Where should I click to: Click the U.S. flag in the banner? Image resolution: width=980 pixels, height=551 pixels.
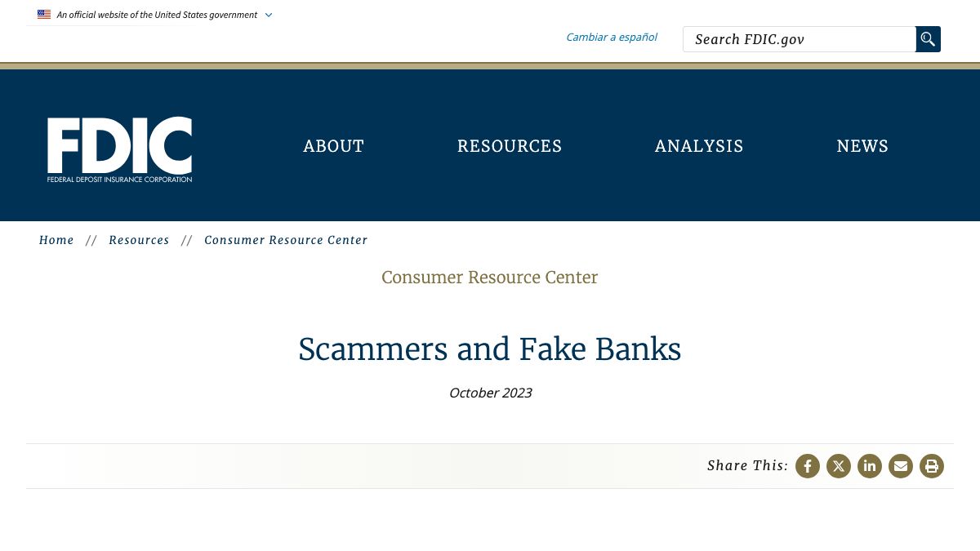pos(44,14)
